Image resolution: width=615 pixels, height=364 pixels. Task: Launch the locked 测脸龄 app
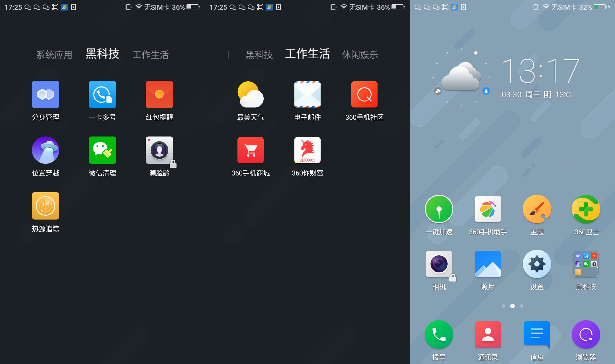[x=159, y=150]
